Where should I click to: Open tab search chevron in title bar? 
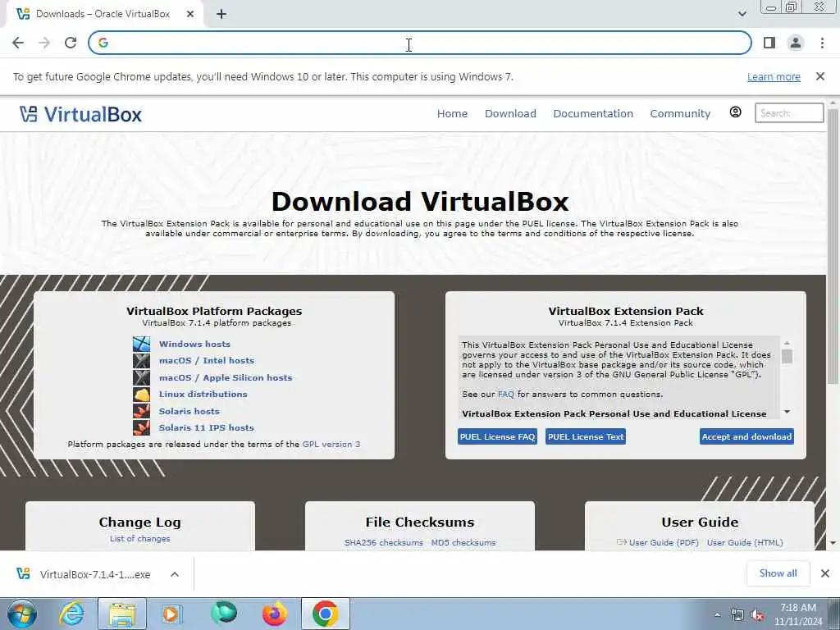point(742,14)
